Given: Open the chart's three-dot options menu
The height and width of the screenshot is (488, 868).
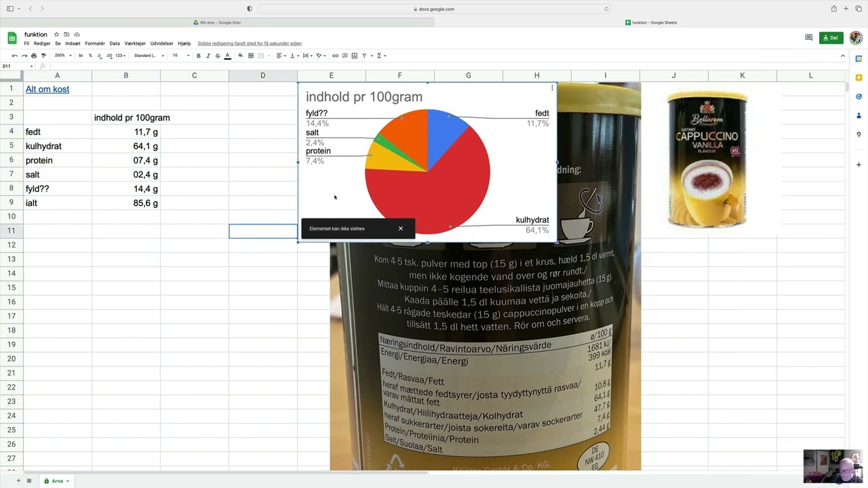Looking at the screenshot, I should pos(552,88).
